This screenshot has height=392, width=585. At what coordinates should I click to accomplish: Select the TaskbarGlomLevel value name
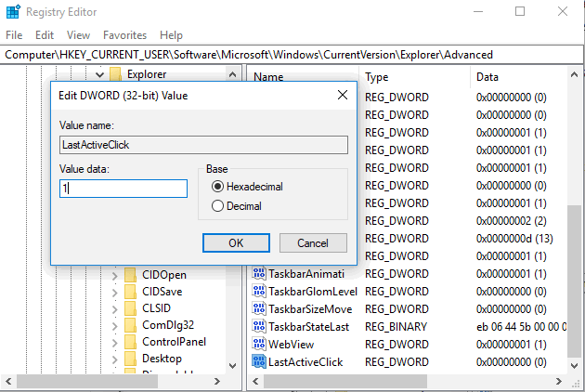point(313,291)
